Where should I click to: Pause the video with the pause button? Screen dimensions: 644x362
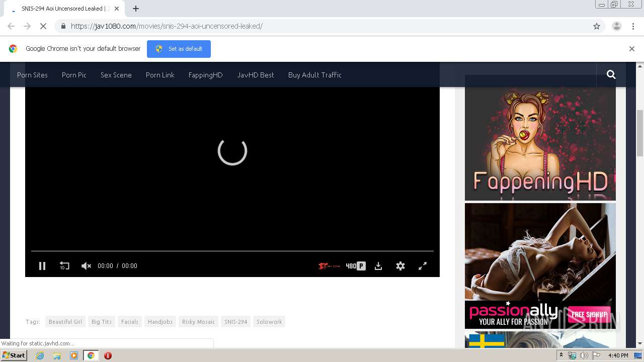click(x=42, y=266)
